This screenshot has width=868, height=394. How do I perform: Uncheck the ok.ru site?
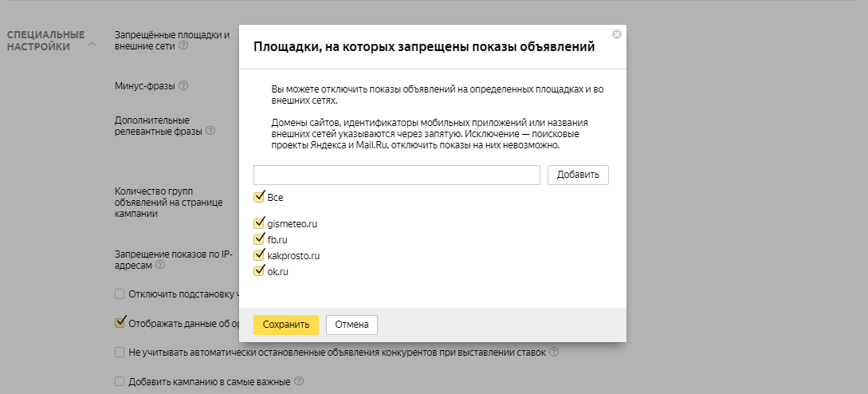259,271
